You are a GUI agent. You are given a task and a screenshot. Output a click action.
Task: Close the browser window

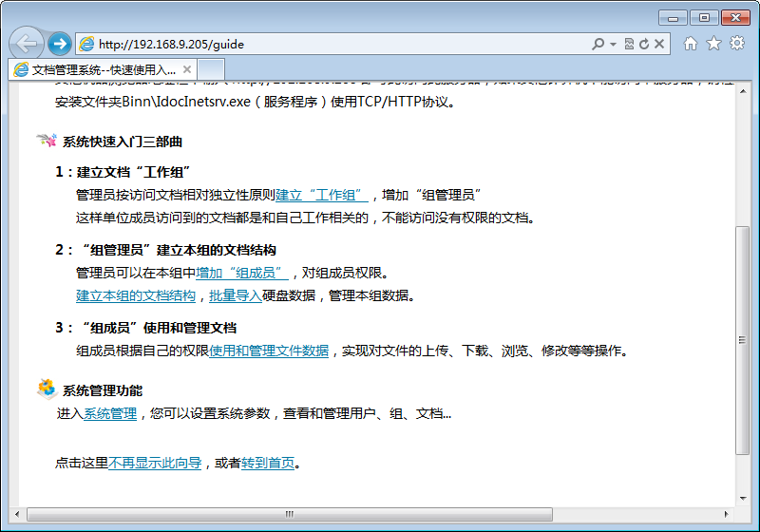click(735, 18)
